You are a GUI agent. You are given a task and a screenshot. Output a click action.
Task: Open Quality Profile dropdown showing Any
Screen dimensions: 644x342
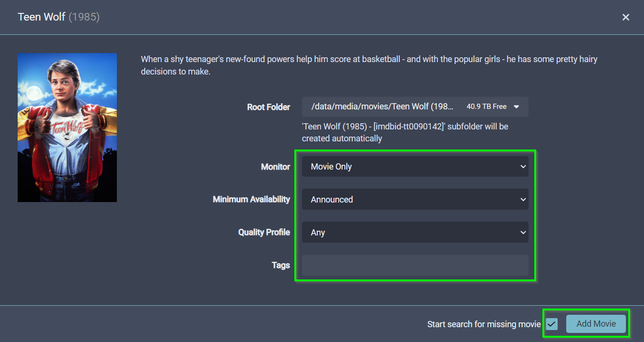click(x=414, y=233)
